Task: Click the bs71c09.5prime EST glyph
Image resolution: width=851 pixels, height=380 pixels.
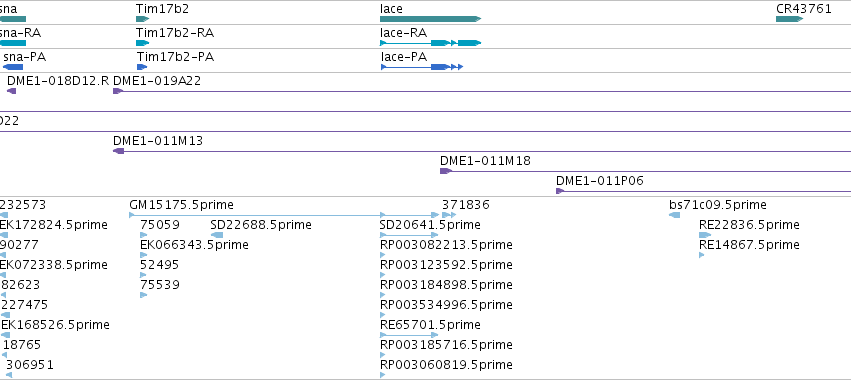Action: click(675, 215)
